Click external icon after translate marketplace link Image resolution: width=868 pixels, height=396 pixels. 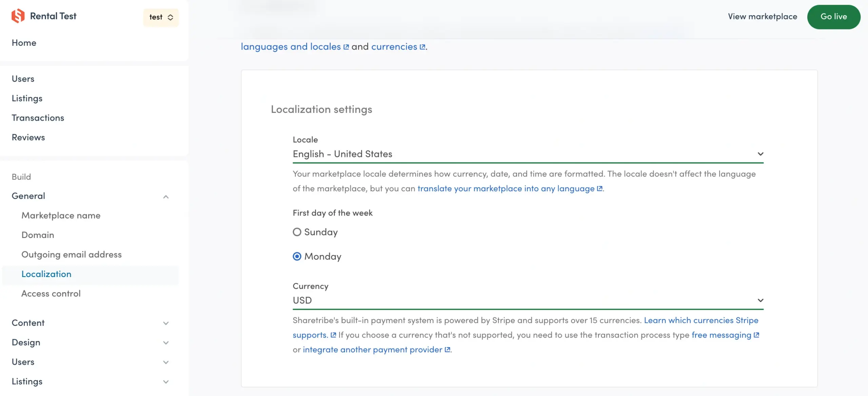point(599,189)
